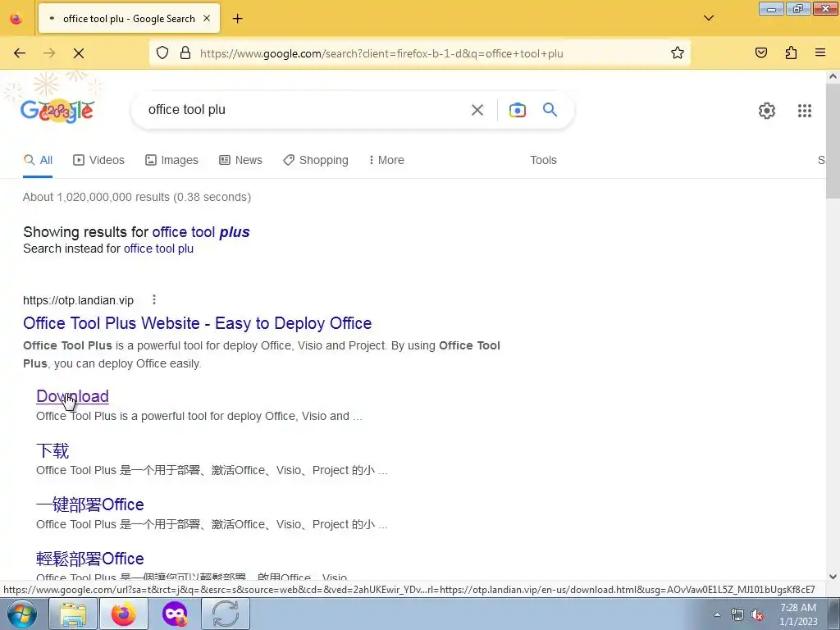Click the https://otp.landian.vip result URL text

click(78, 300)
